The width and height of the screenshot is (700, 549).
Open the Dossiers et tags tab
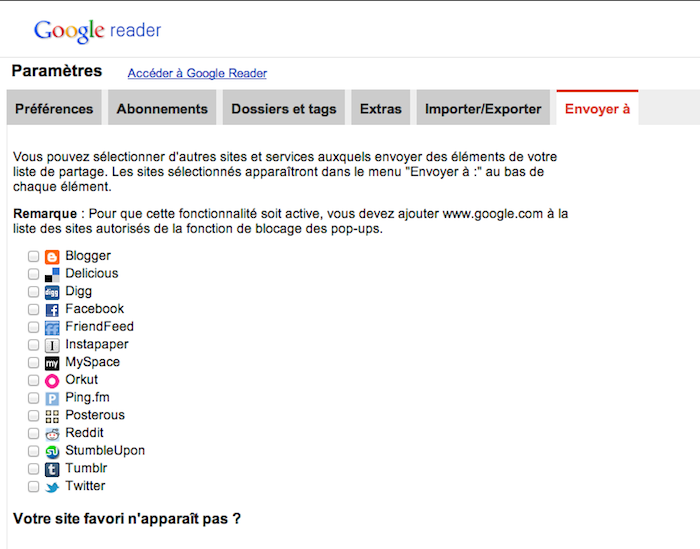284,109
